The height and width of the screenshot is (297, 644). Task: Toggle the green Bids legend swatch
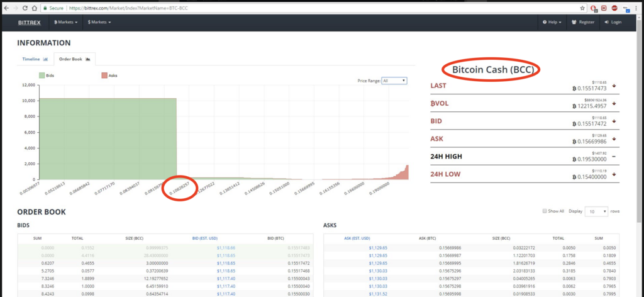42,76
